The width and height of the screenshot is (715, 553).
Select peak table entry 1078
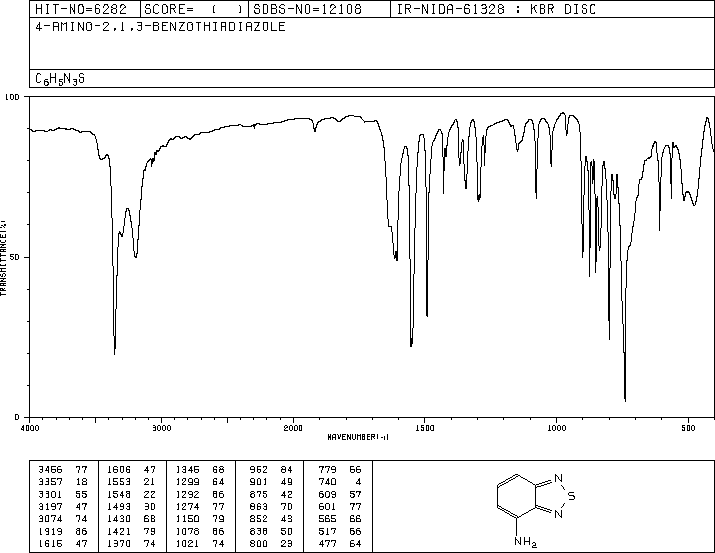coord(200,531)
